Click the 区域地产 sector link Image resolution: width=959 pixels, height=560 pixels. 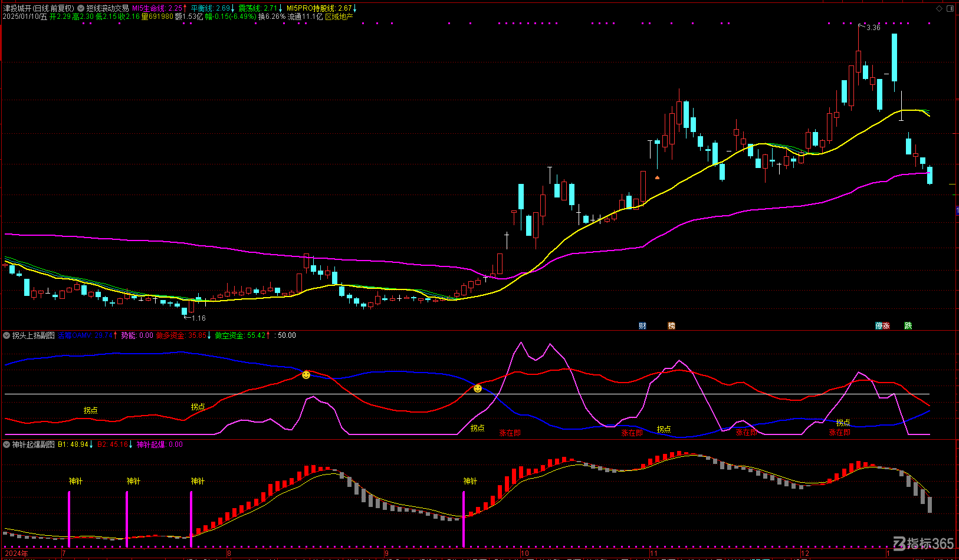pyautogui.click(x=339, y=17)
